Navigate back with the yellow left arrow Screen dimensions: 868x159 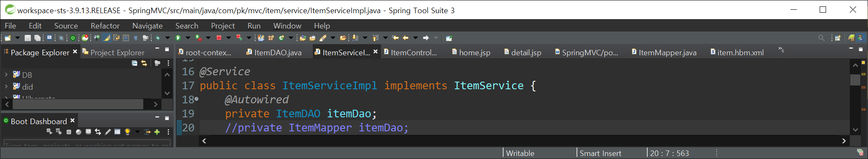click(405, 38)
